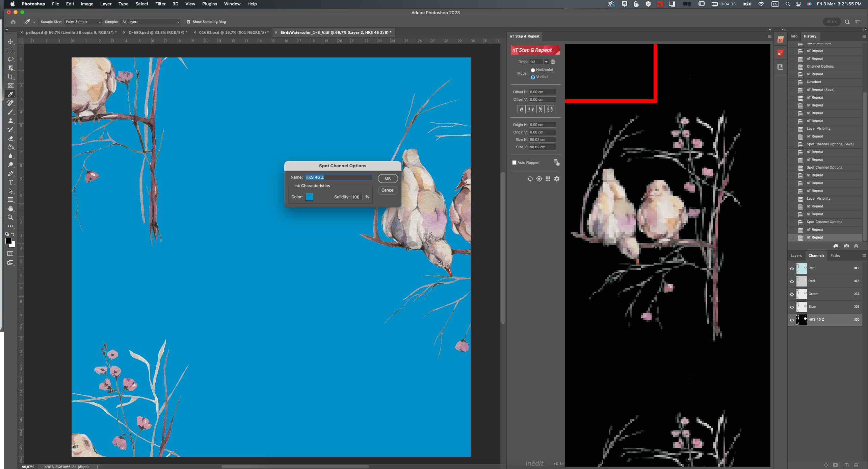
Task: Select the Zoom tool in toolbar
Action: pyautogui.click(x=10, y=217)
